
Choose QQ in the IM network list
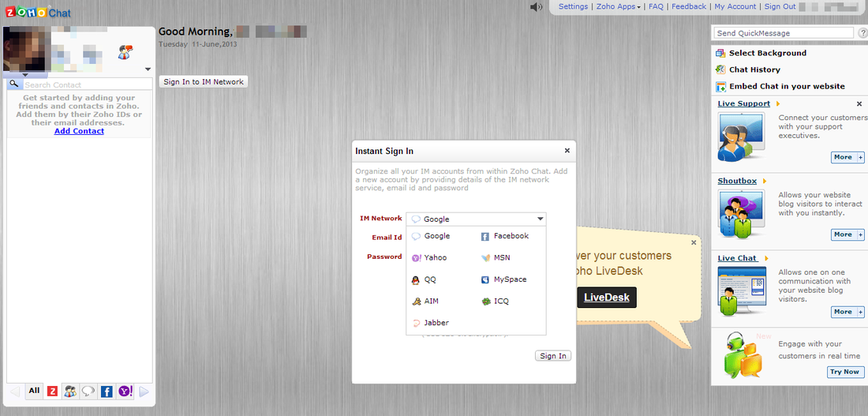click(x=425, y=279)
